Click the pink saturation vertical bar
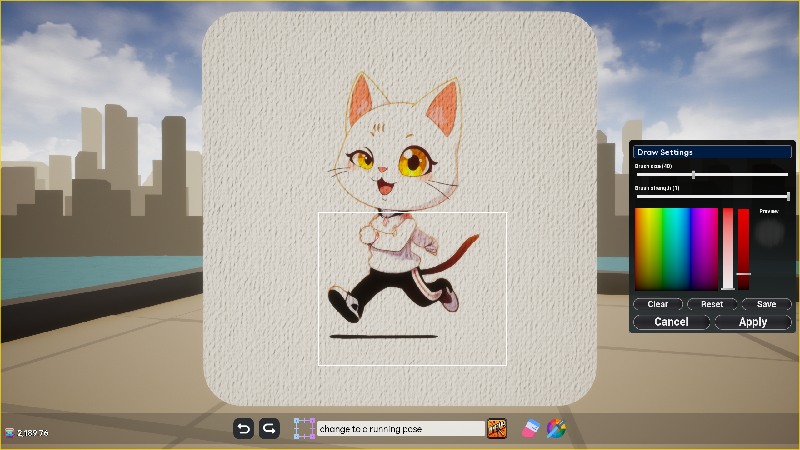800x450 pixels. click(x=728, y=249)
